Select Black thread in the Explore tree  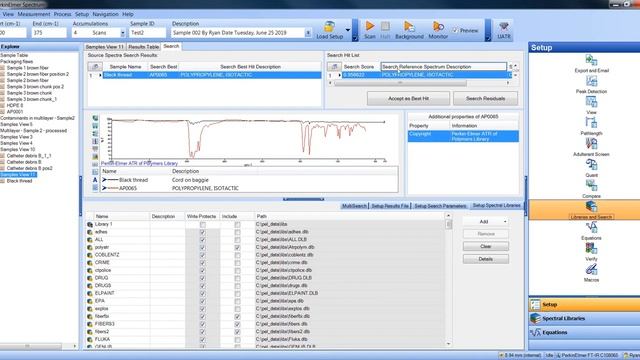tap(19, 181)
